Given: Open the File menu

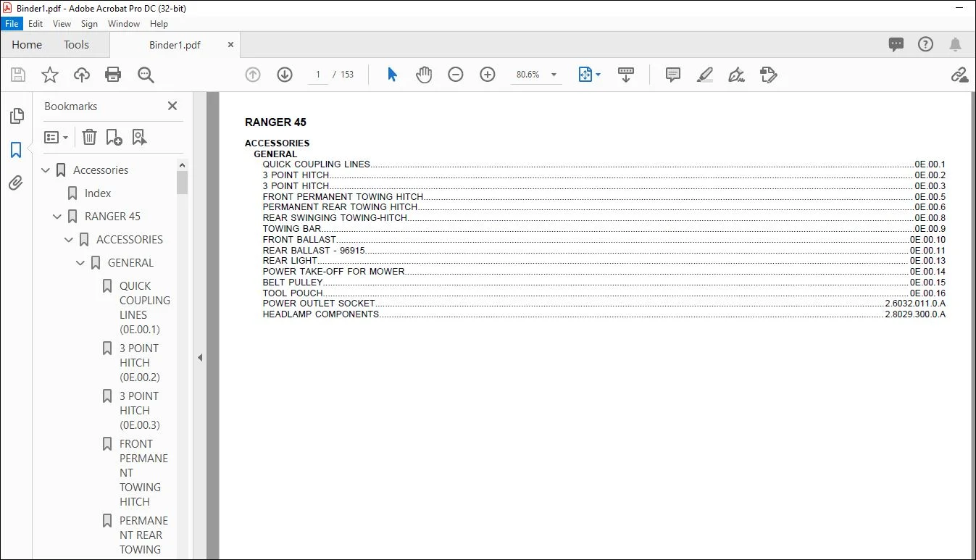Looking at the screenshot, I should point(12,24).
